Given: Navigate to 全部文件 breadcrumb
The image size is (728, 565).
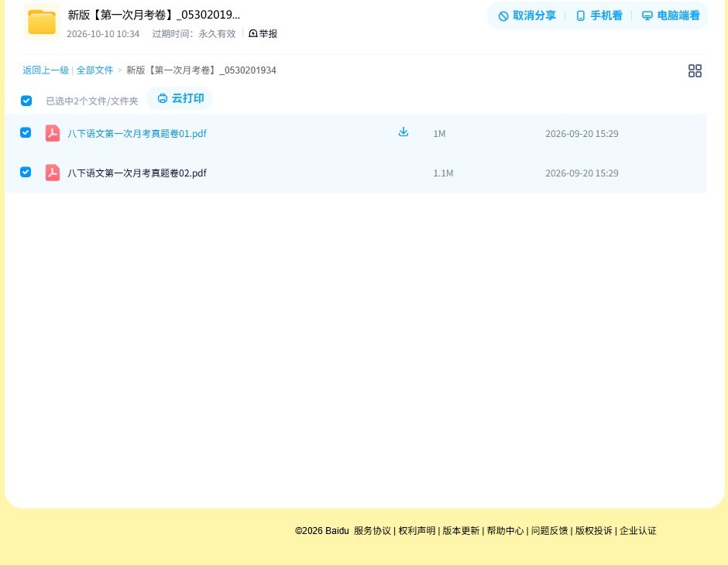Looking at the screenshot, I should pos(94,70).
